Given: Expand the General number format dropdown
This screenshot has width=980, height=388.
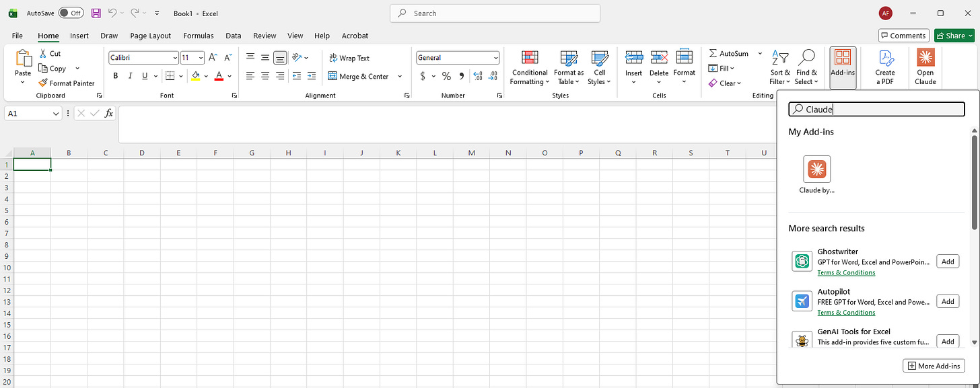Looking at the screenshot, I should click(x=496, y=58).
